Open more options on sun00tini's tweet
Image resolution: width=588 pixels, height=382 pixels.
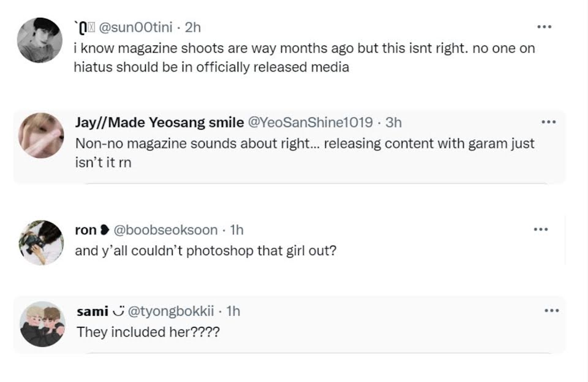(x=544, y=27)
